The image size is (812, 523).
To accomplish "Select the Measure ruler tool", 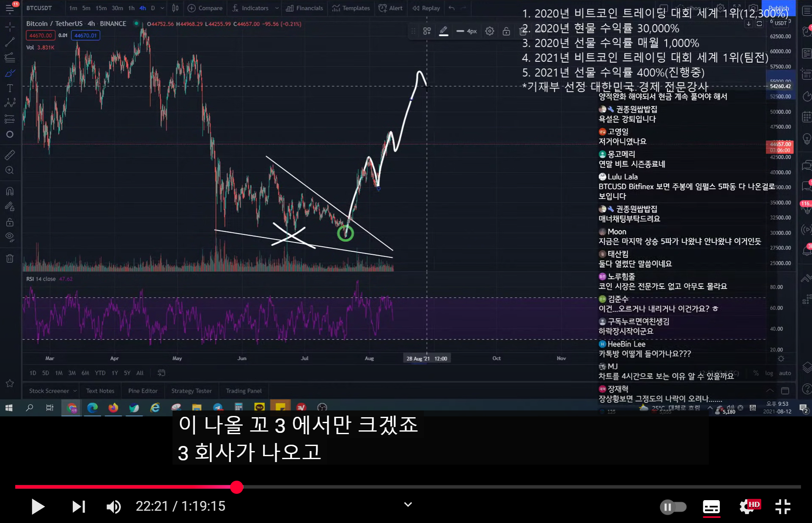I will 10,155.
